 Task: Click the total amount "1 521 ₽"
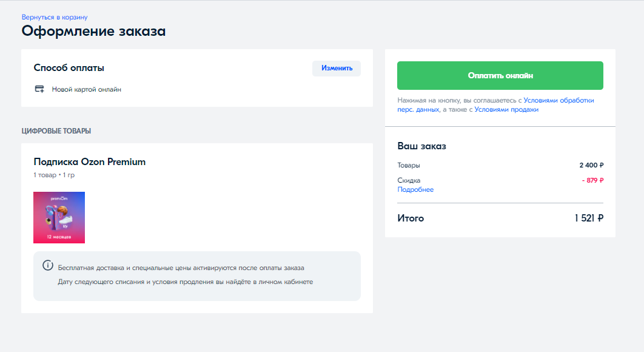pos(589,218)
